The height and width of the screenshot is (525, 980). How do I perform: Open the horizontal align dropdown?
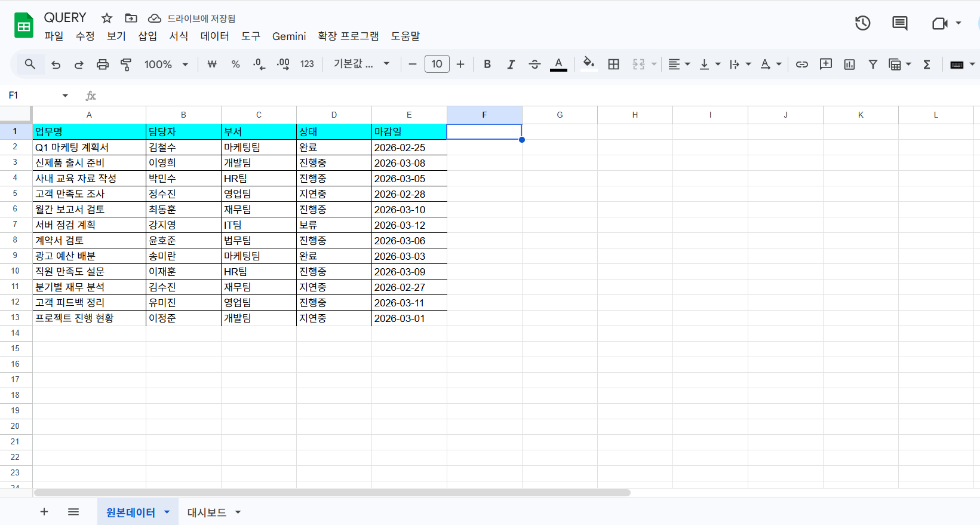pos(679,65)
